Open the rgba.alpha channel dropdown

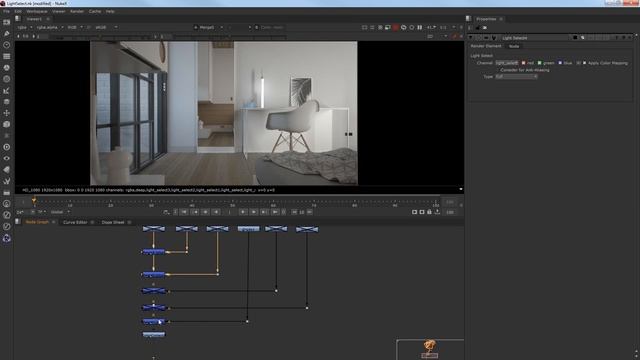[x=50, y=27]
